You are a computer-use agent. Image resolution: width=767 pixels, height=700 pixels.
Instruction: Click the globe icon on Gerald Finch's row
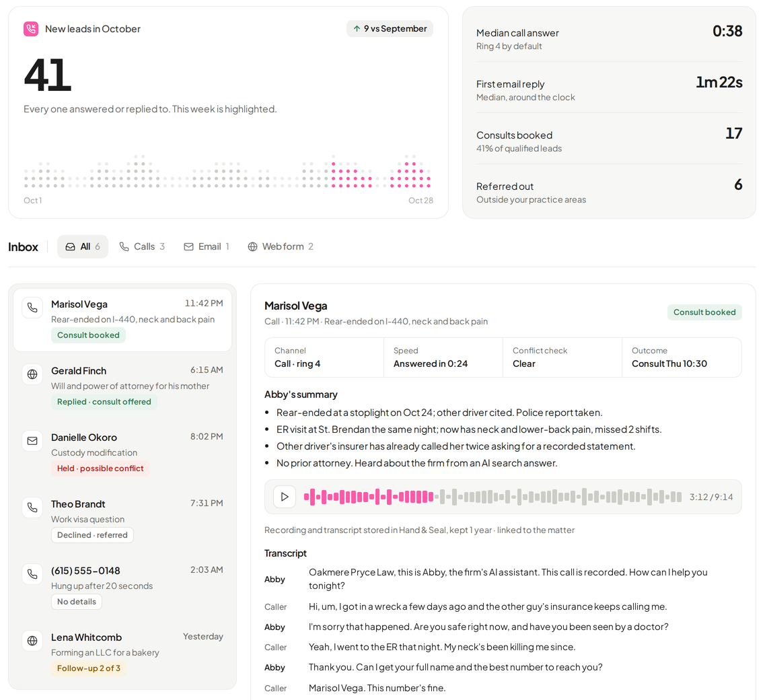(x=32, y=374)
